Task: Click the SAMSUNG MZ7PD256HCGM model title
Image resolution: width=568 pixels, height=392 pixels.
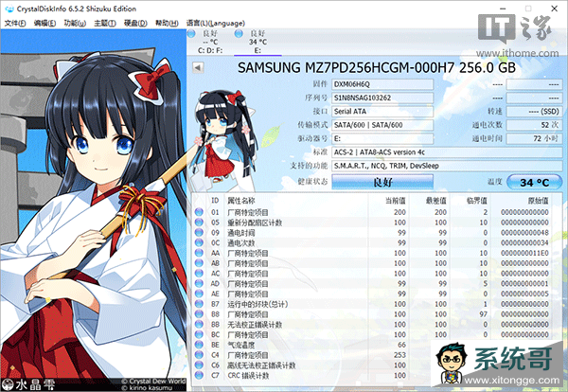Action: (x=377, y=67)
